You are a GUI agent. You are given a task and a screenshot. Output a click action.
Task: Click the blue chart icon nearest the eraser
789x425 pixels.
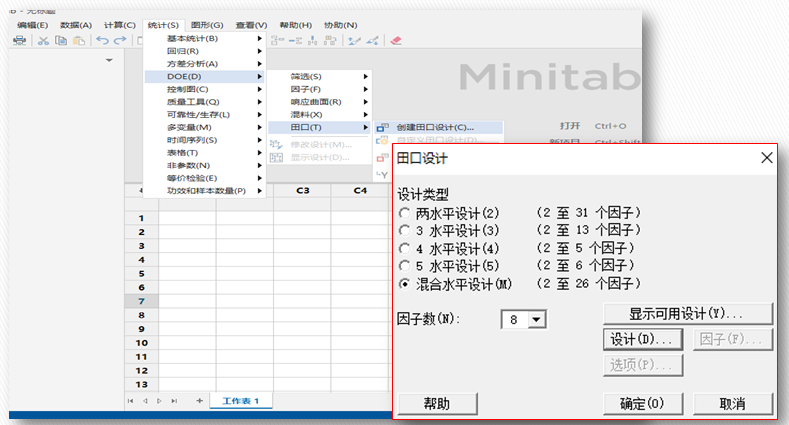(x=372, y=41)
